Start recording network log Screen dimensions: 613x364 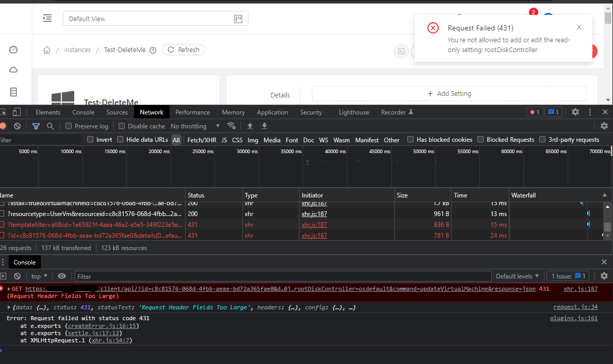[2, 126]
